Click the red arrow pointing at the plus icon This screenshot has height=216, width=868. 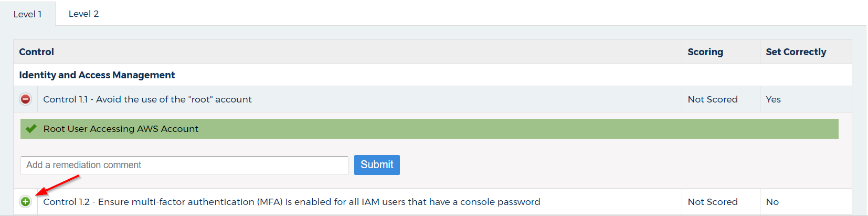(x=57, y=185)
